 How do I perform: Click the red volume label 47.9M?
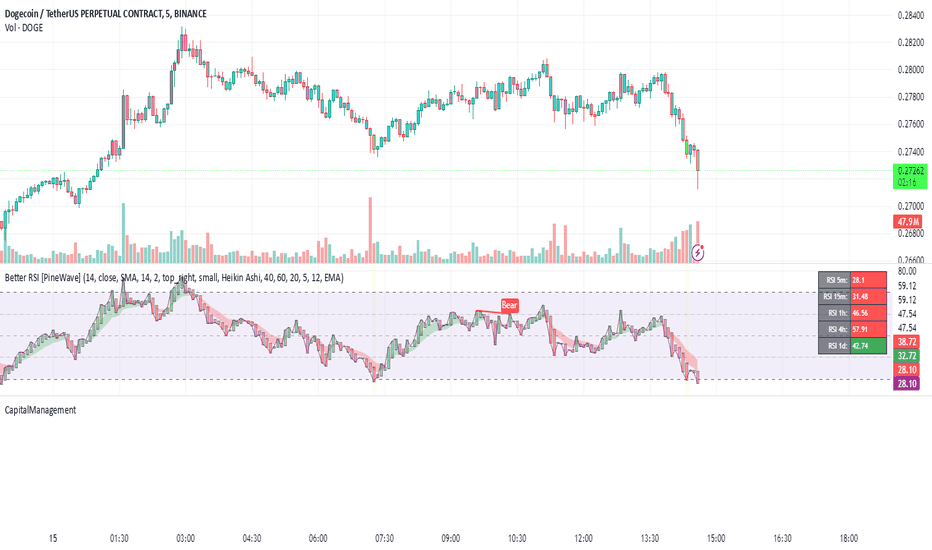[908, 222]
